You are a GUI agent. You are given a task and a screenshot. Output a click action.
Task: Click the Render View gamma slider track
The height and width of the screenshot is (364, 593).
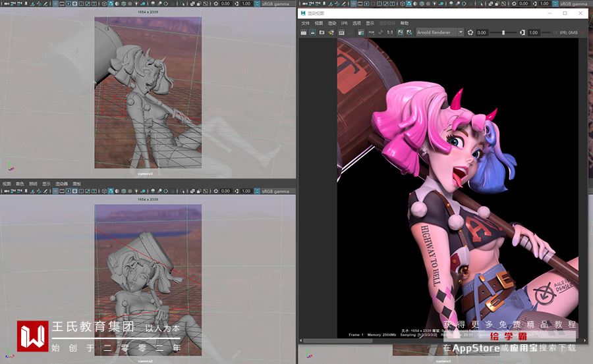[546, 32]
